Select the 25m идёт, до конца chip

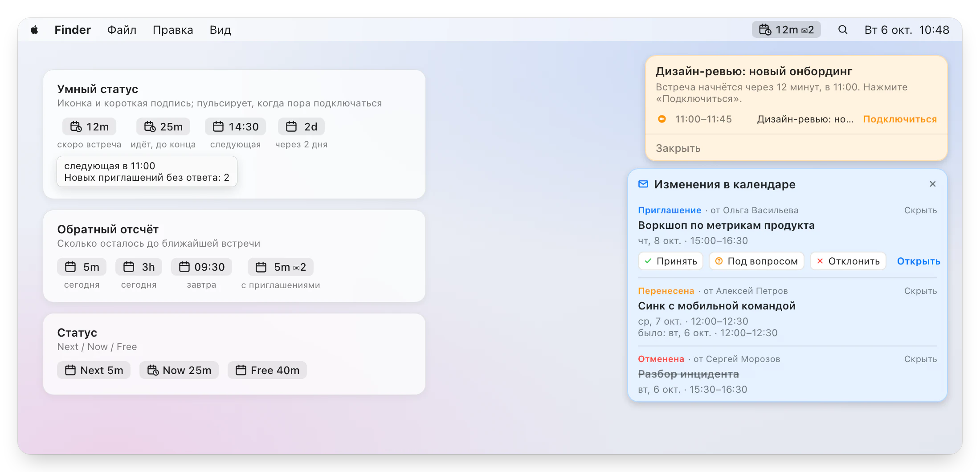[163, 127]
